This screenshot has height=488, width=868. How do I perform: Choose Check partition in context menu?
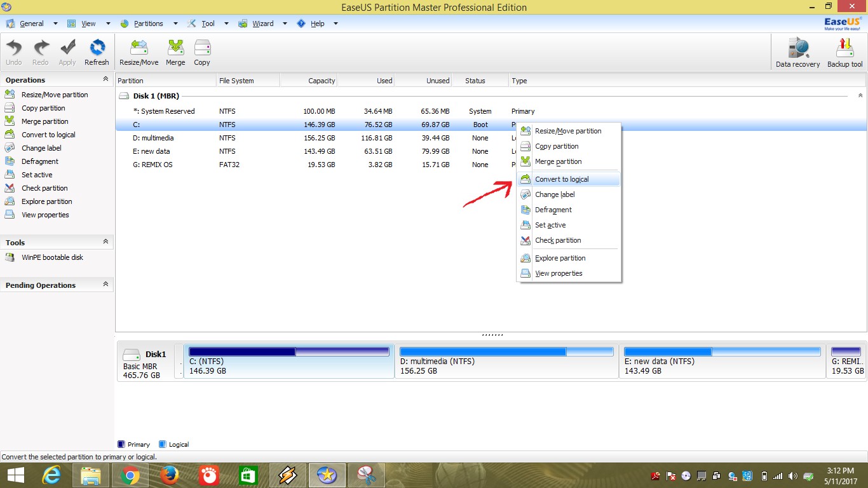(x=569, y=240)
